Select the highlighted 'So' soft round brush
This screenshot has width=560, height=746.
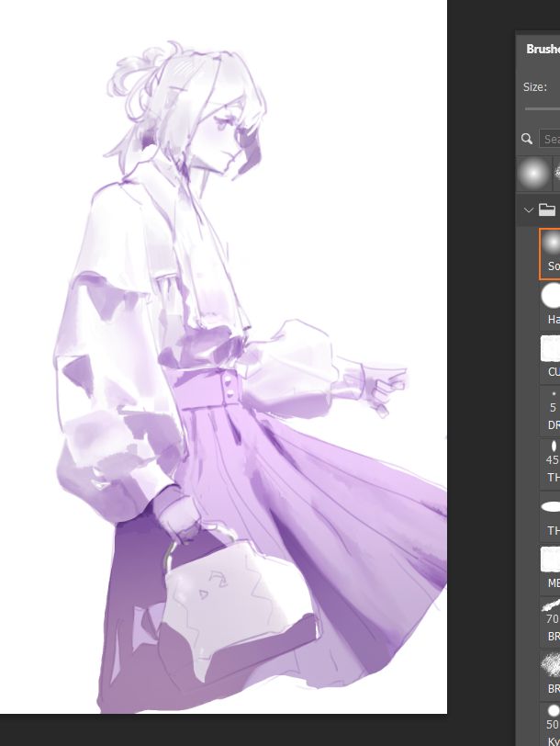click(x=550, y=254)
